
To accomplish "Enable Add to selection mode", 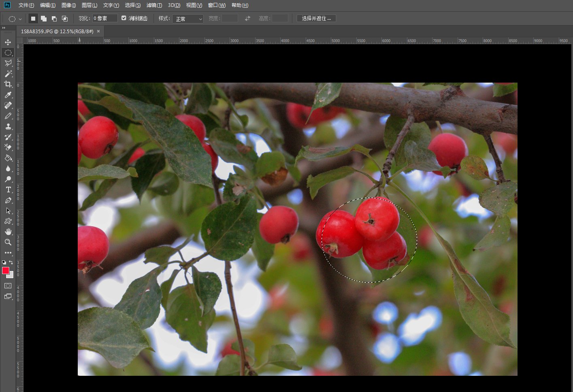I will (44, 19).
